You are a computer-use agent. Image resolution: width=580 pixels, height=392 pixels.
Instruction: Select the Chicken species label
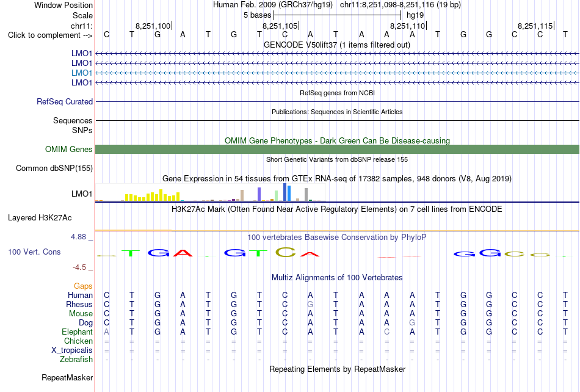point(78,341)
